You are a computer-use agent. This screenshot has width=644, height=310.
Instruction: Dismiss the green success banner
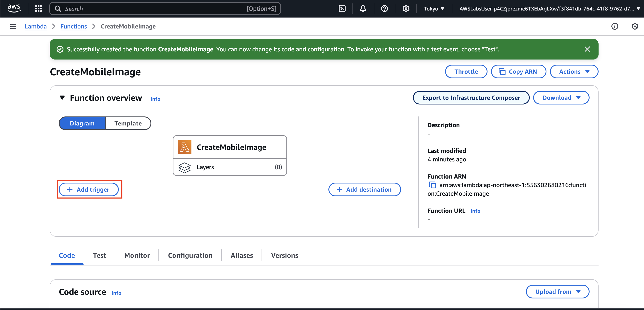[x=587, y=49]
